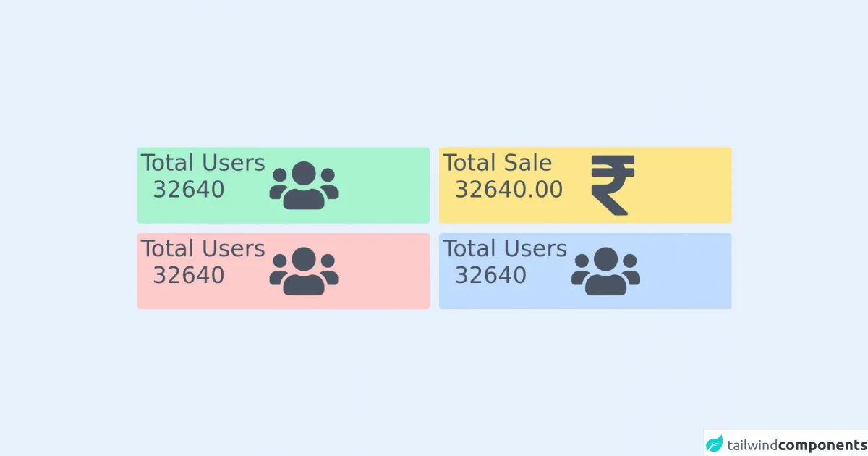The height and width of the screenshot is (456, 868).
Task: Click the users group icon in blue card
Action: point(605,271)
